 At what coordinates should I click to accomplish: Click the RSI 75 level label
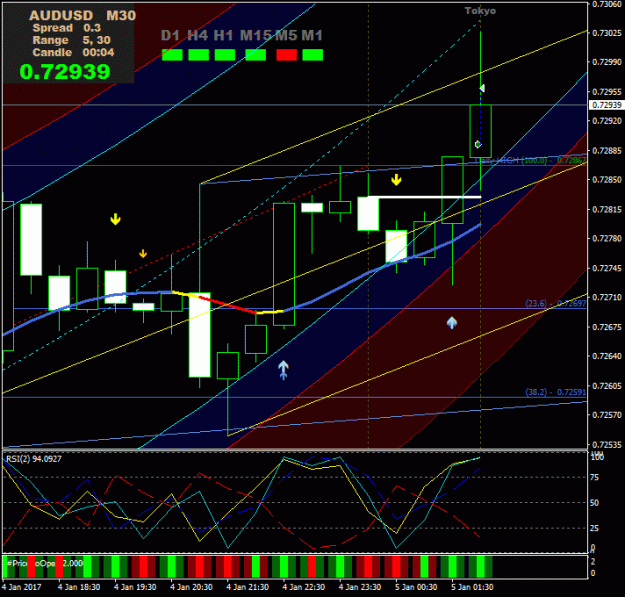(594, 477)
